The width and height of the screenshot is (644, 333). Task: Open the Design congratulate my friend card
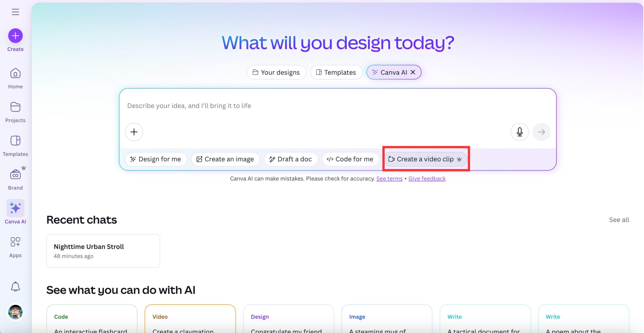[289, 319]
